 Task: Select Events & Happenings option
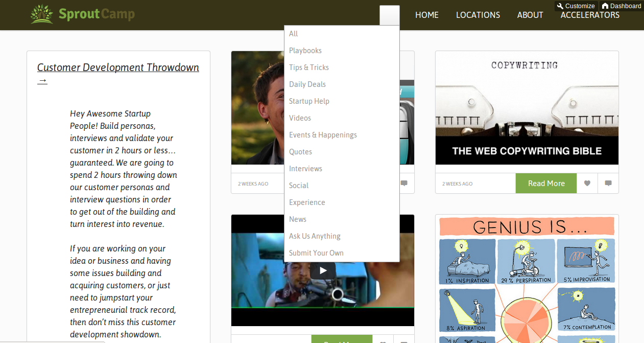coord(342,135)
